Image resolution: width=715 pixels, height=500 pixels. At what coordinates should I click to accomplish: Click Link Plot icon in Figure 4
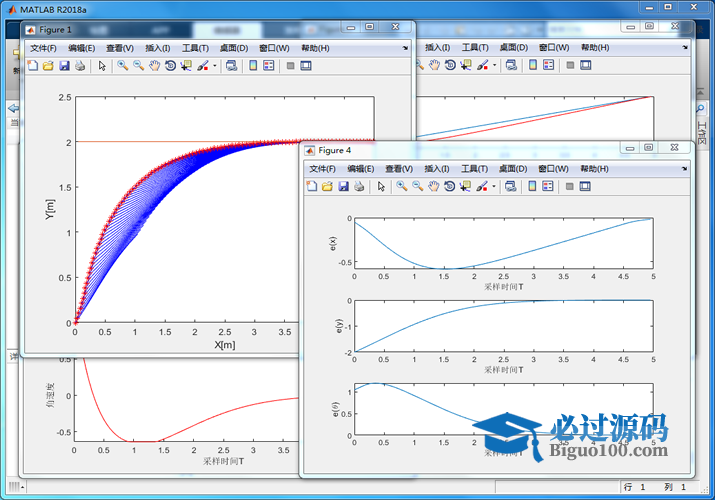511,186
